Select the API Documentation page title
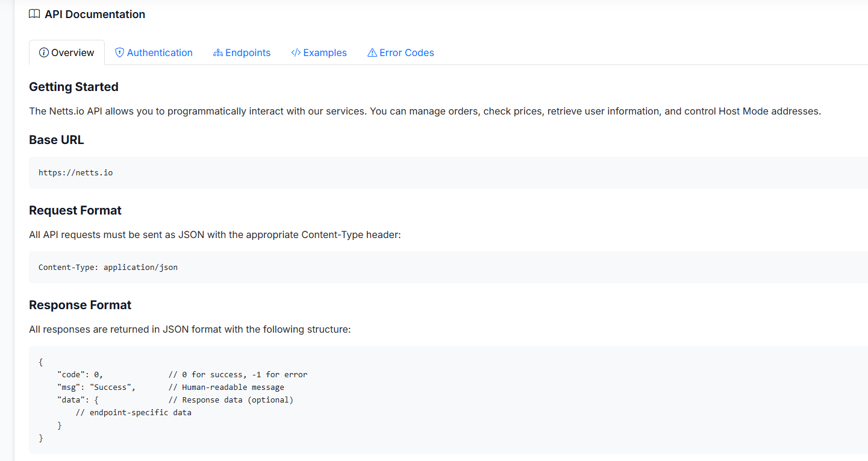Screen dimensions: 868x461 (95, 14)
